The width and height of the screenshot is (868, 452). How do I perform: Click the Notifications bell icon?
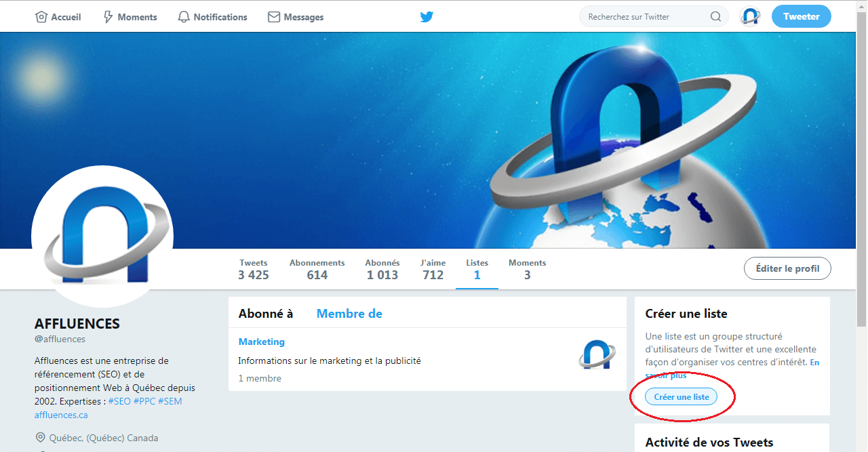[184, 17]
